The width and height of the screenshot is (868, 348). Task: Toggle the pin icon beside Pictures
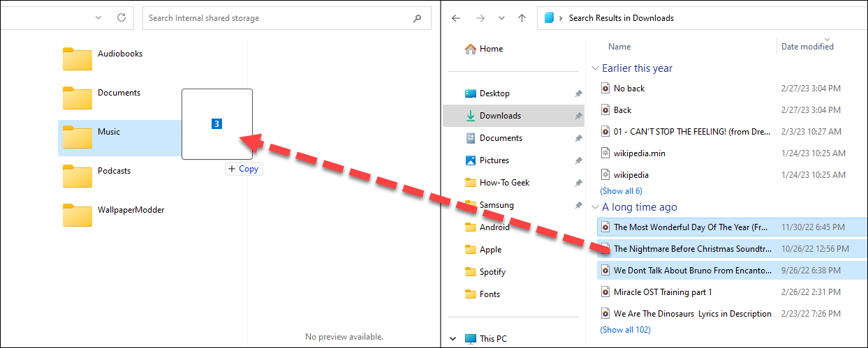point(578,160)
